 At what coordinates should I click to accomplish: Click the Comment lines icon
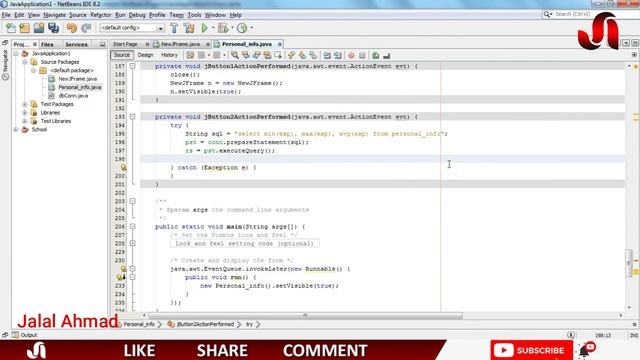(376, 55)
